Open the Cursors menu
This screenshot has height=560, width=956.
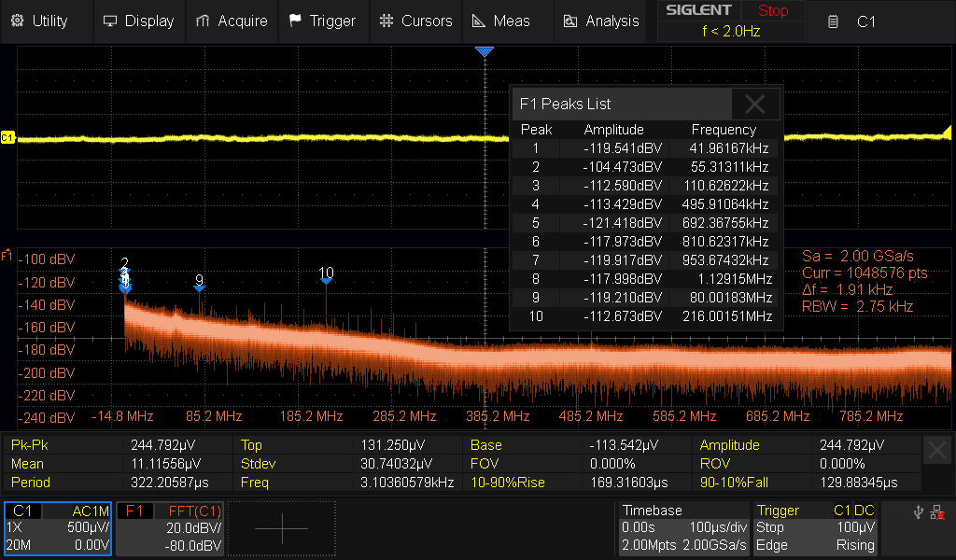(416, 21)
